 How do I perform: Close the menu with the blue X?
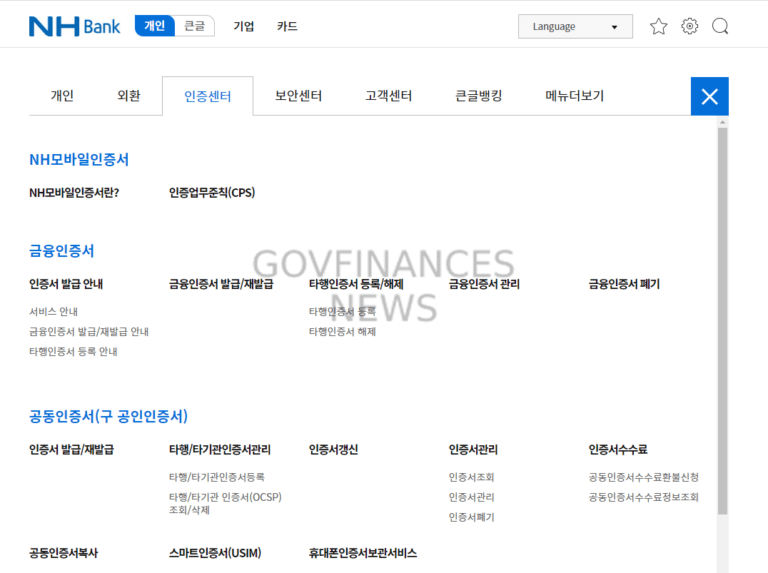[x=710, y=96]
